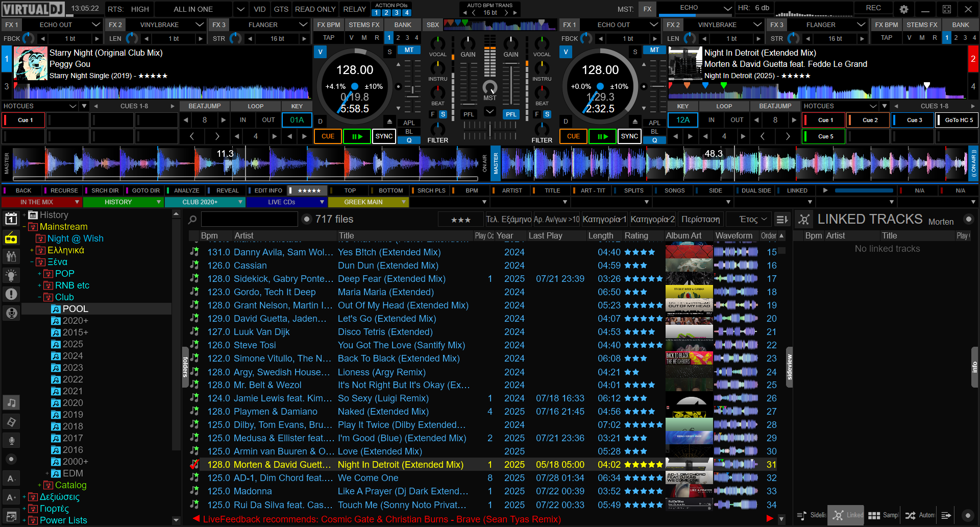Open the ALL IN ONE layout dropdown
Screen dimensions: 980x527
pyautogui.click(x=240, y=9)
